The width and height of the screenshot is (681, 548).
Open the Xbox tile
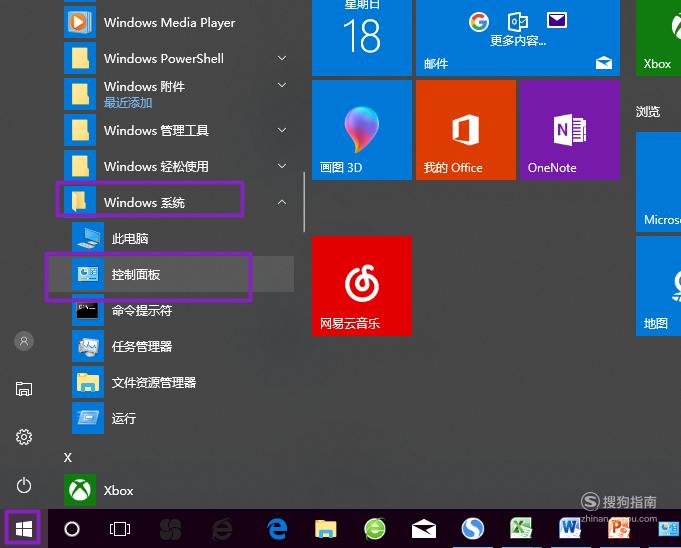pos(658,38)
